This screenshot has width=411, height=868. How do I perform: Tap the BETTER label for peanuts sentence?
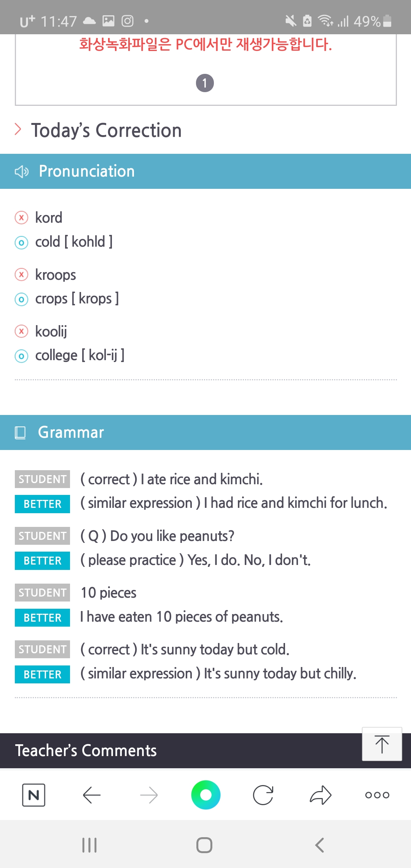coord(42,617)
